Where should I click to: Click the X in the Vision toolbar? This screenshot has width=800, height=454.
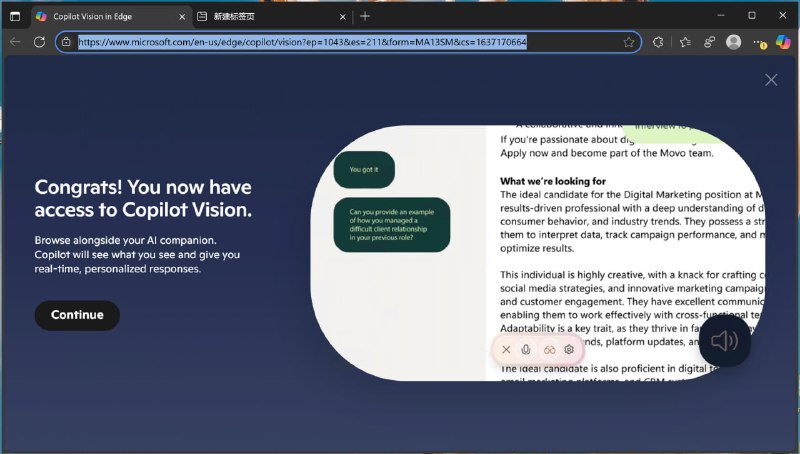point(506,349)
